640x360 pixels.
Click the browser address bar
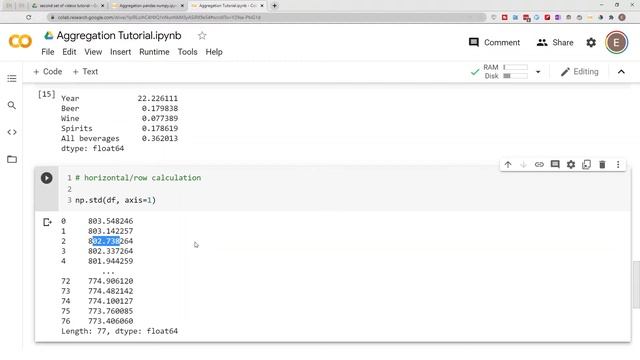(267, 18)
